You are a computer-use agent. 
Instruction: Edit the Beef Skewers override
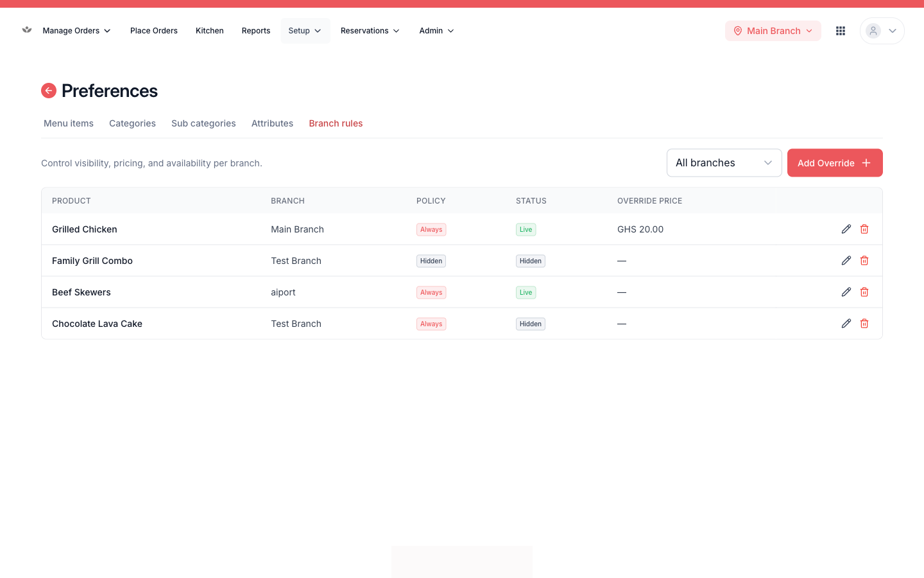[x=846, y=292]
